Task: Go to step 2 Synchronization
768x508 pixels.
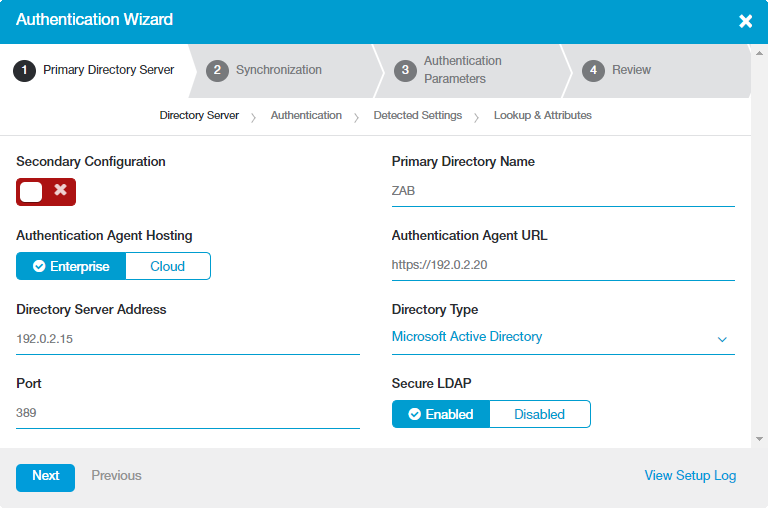Action: (279, 71)
